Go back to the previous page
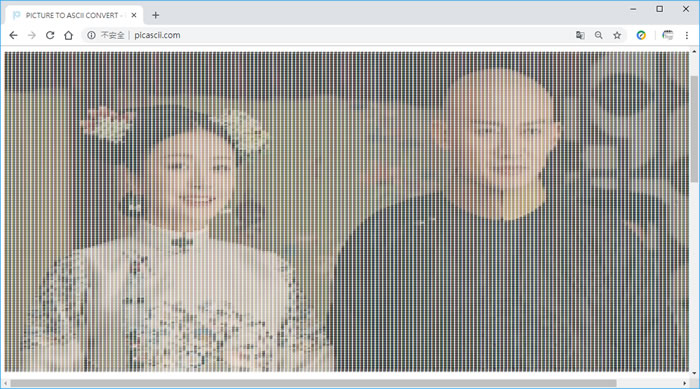The height and width of the screenshot is (389, 700). (13, 35)
